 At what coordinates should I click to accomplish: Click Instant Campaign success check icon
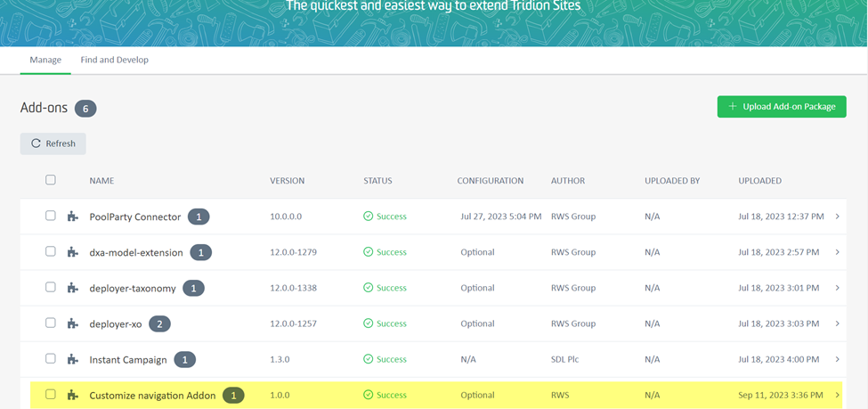tap(369, 359)
